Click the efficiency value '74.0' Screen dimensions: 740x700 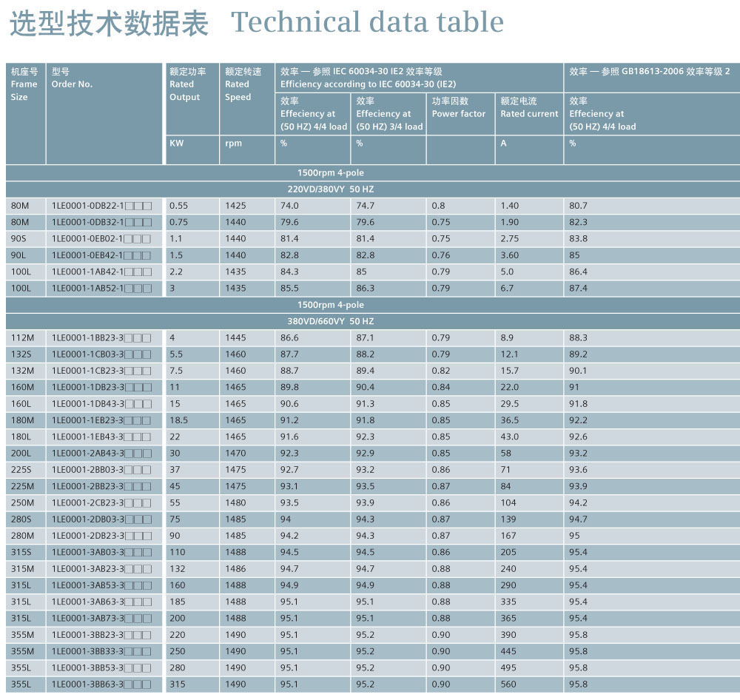click(289, 205)
